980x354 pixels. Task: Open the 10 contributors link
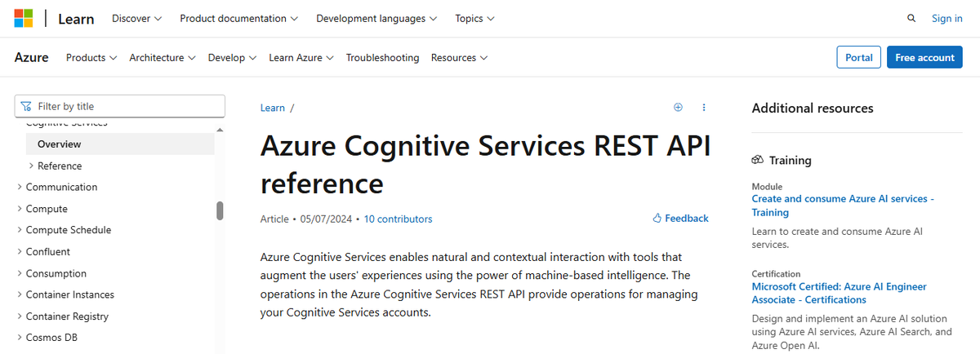pos(399,219)
